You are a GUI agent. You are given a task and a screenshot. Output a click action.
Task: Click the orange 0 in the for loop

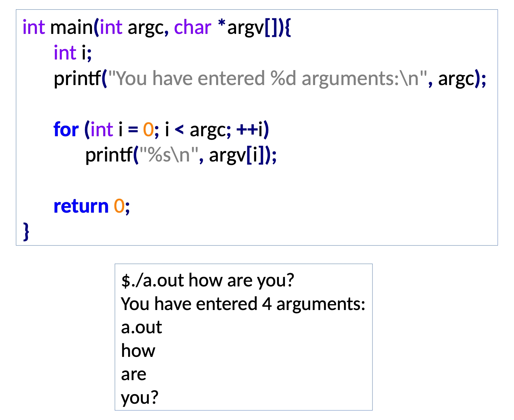[x=148, y=130]
